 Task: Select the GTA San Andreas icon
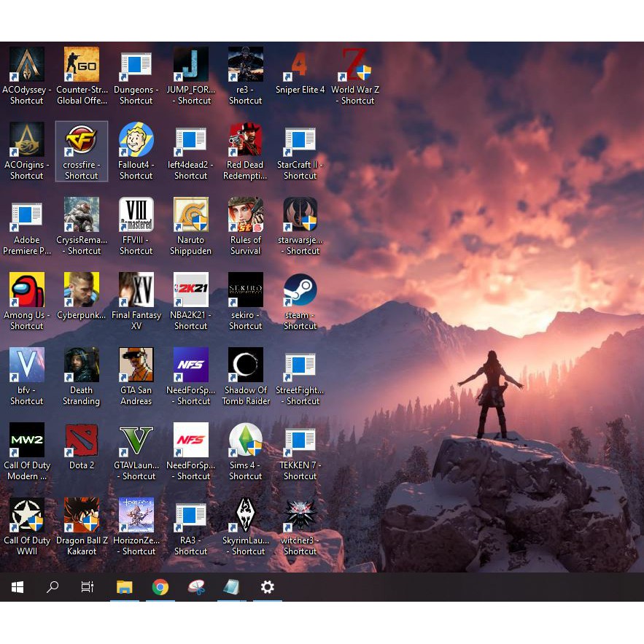pyautogui.click(x=136, y=365)
